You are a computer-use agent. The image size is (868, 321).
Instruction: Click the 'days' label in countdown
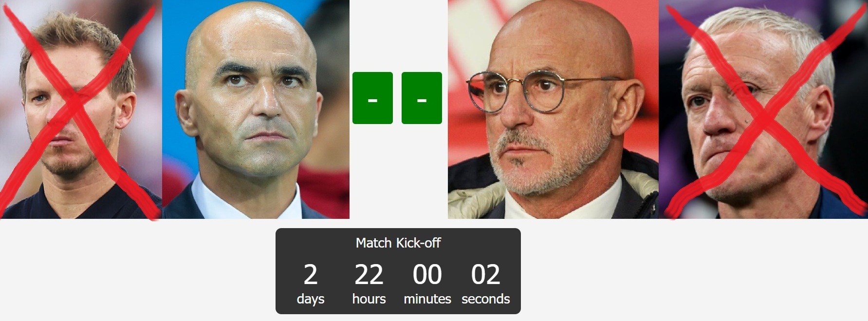[311, 299]
